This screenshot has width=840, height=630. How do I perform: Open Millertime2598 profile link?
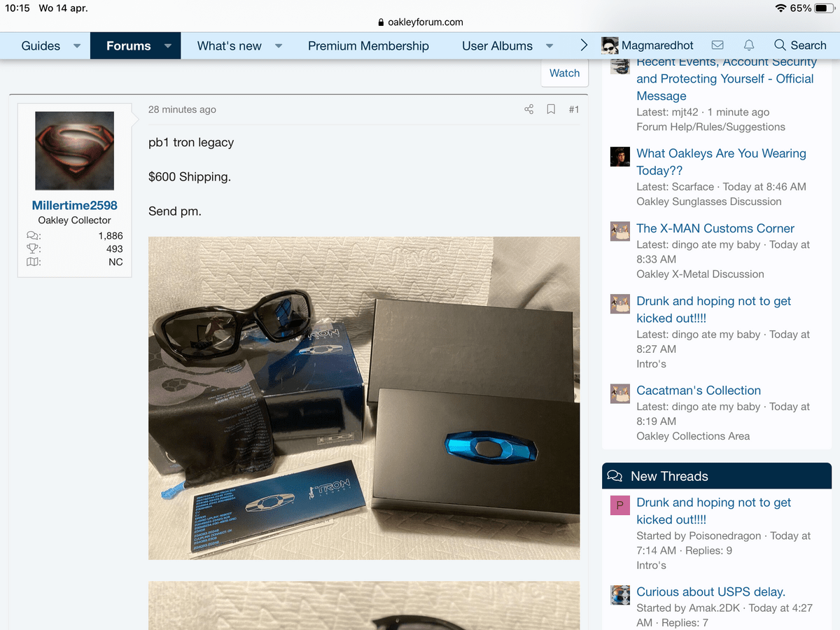[x=74, y=205]
